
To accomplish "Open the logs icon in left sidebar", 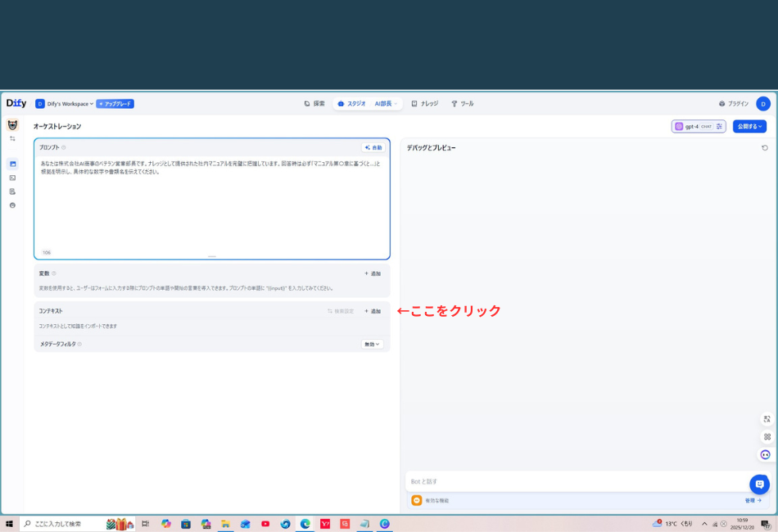I will 12,192.
